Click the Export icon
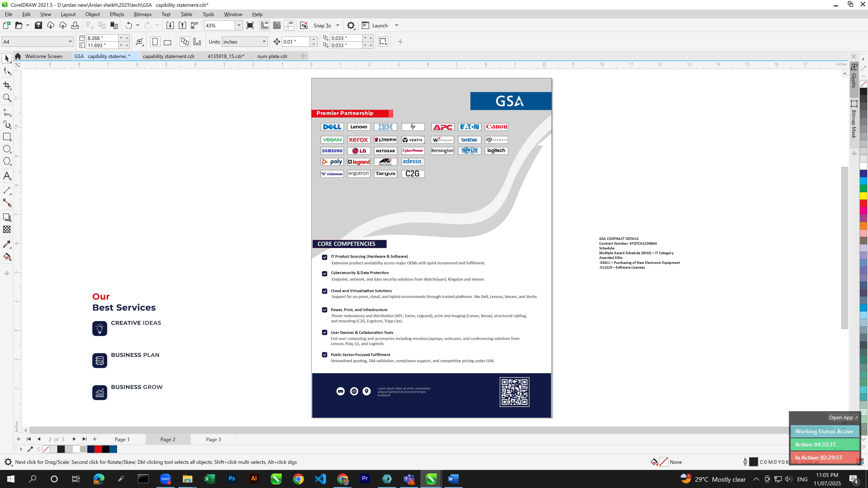The width and height of the screenshot is (868, 488). pos(182,25)
